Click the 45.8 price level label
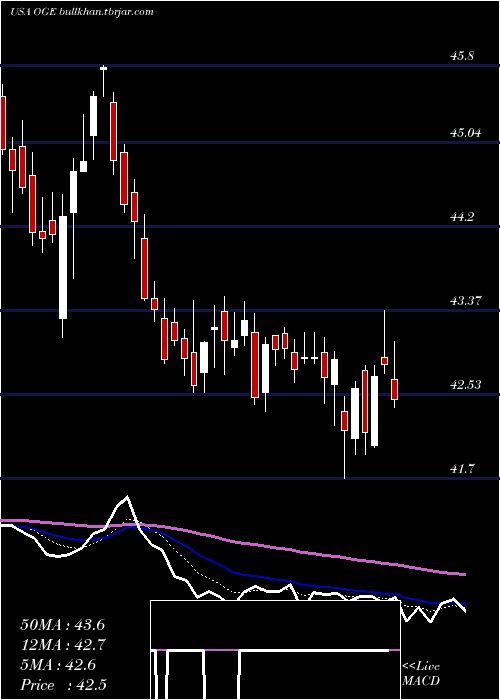The width and height of the screenshot is (500, 700). tap(462, 56)
